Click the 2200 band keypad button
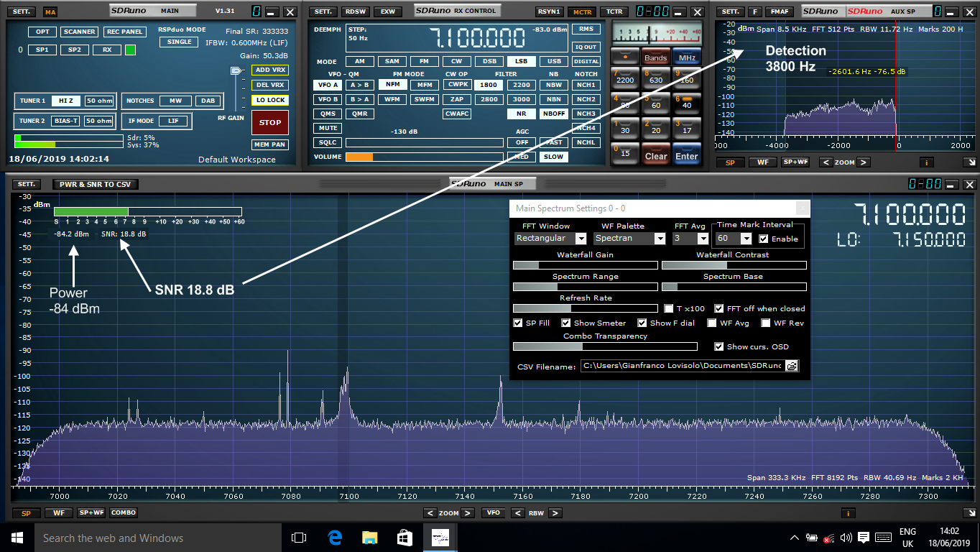This screenshot has width=980, height=552. point(624,77)
